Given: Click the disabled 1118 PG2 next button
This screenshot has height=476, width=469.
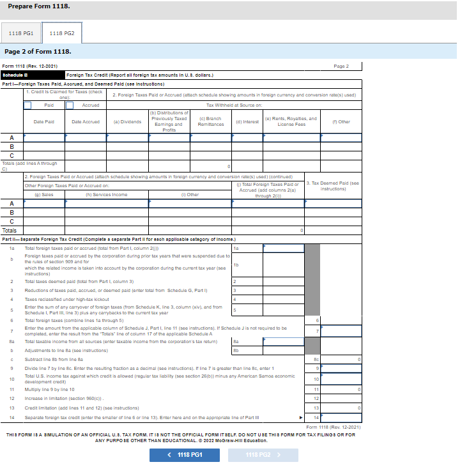Looking at the screenshot, I should coord(263,455).
